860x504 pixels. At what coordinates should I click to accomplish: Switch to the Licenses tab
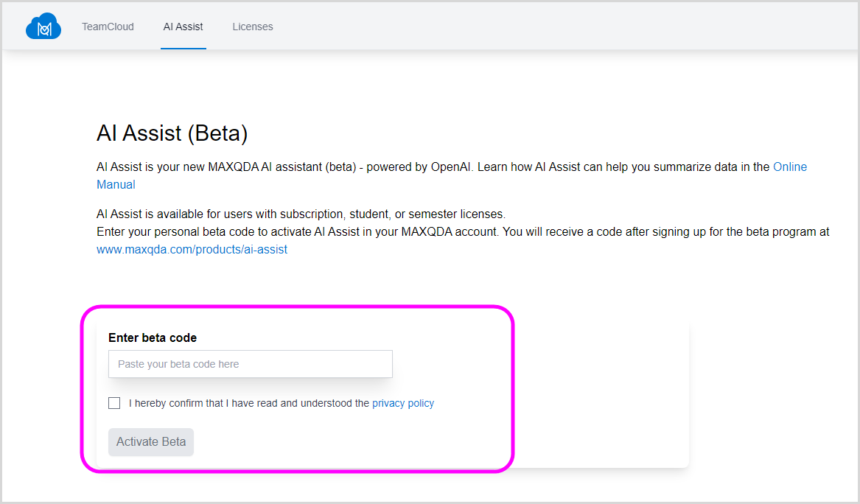(x=253, y=27)
